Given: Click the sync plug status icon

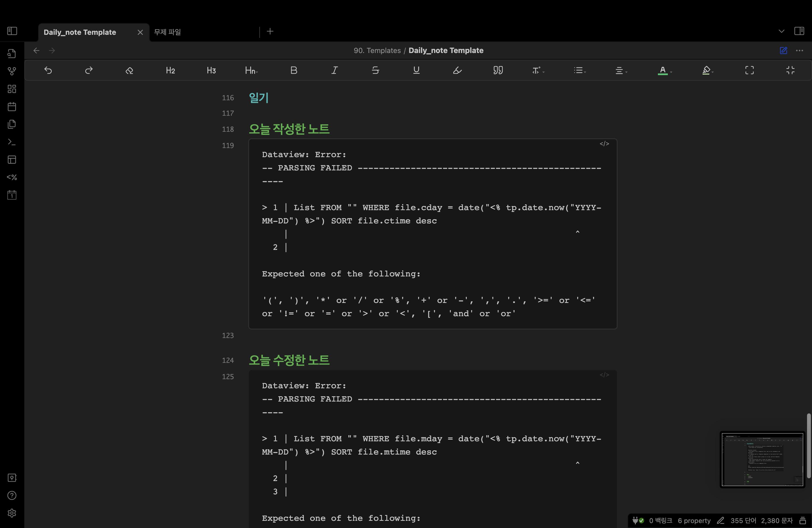Looking at the screenshot, I should point(638,521).
